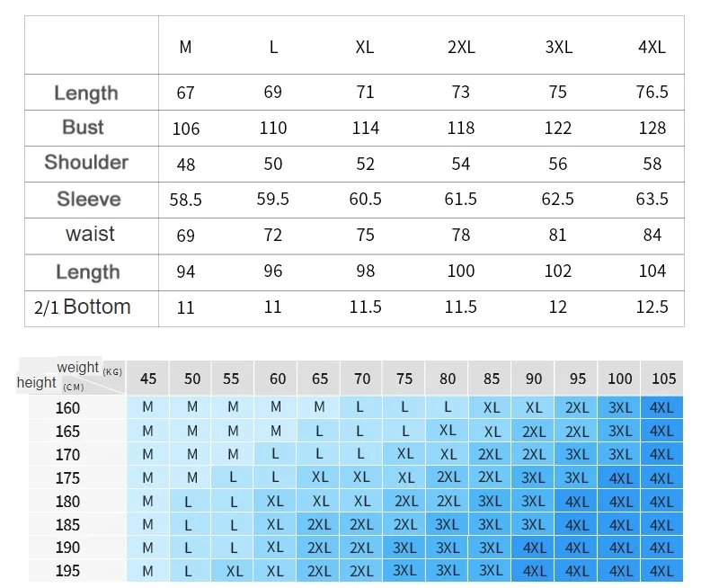Click the sleeve value 63.5 cell
This screenshot has height=588, width=710.
click(x=652, y=200)
